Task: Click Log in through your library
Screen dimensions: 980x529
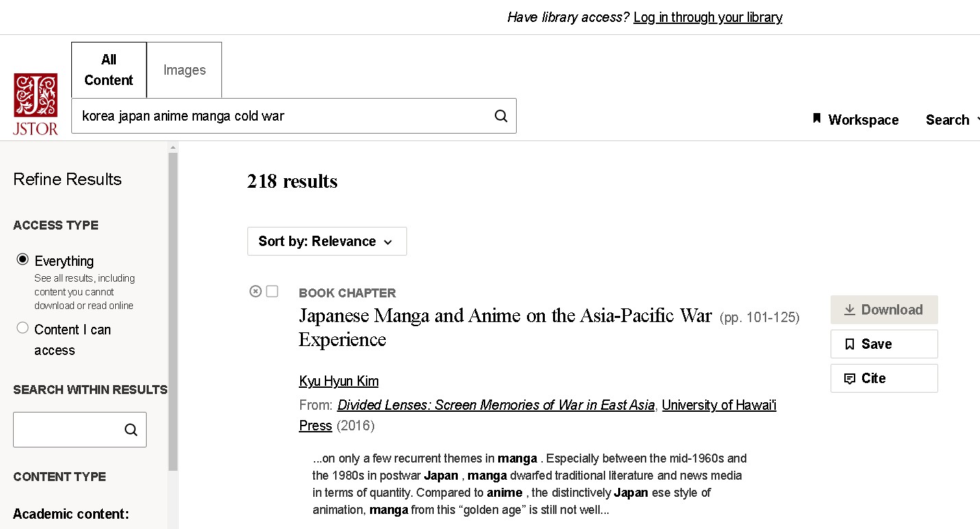Action: (x=707, y=17)
